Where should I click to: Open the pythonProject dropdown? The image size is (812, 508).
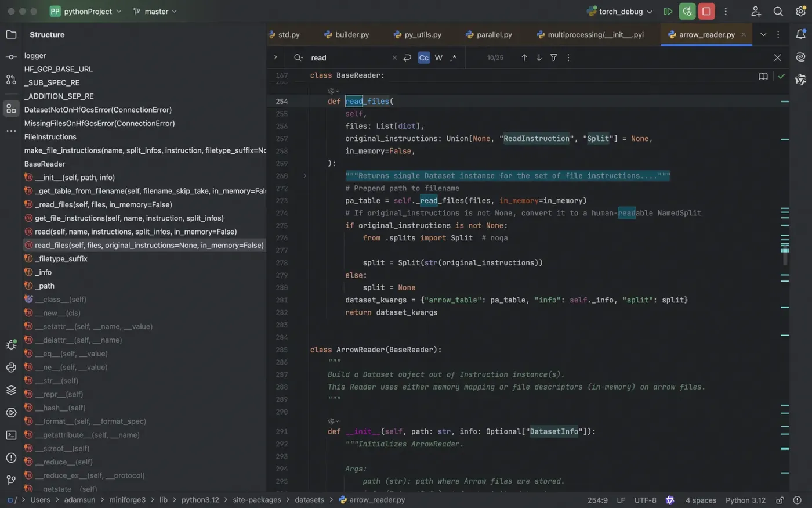(x=86, y=11)
